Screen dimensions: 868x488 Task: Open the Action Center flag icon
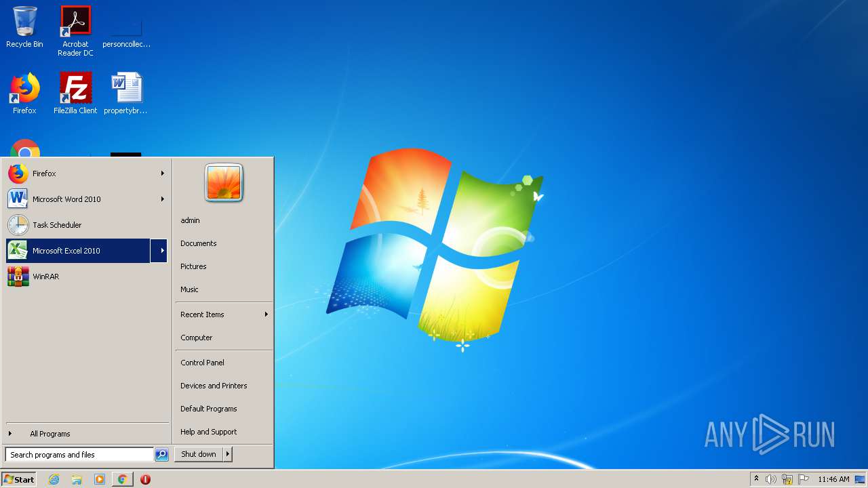point(804,479)
